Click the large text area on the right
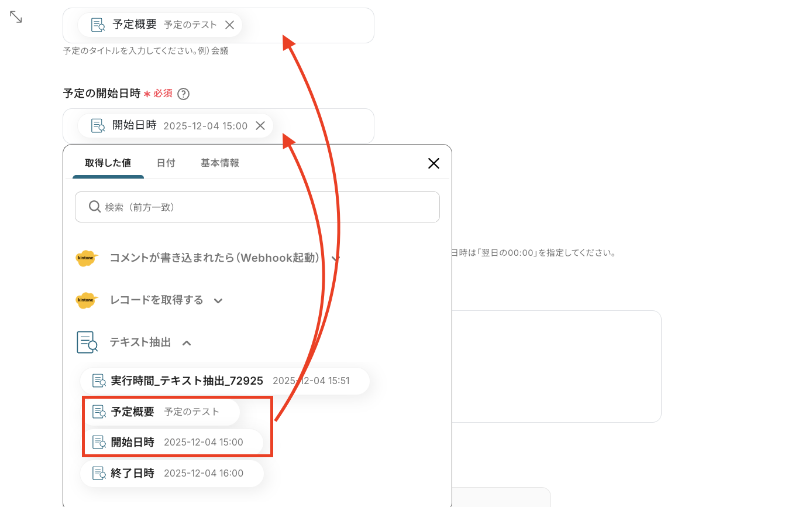 coord(556,366)
